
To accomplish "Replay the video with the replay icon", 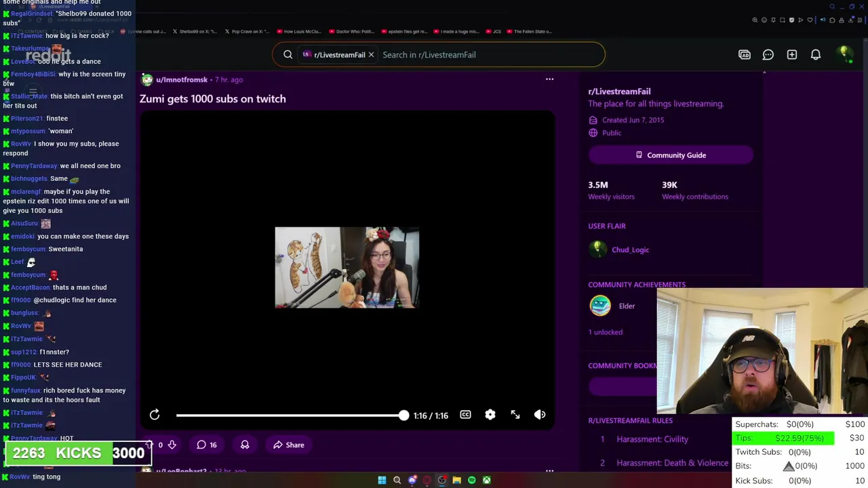I will [155, 415].
